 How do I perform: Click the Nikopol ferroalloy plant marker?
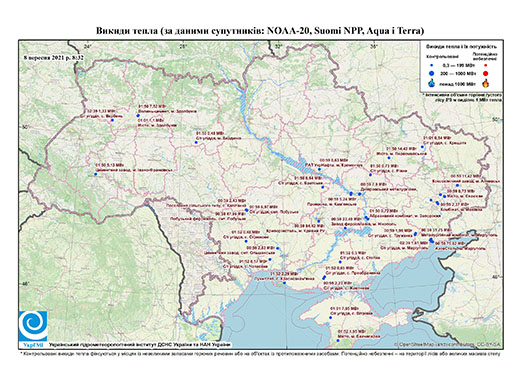pyautogui.click(x=344, y=228)
